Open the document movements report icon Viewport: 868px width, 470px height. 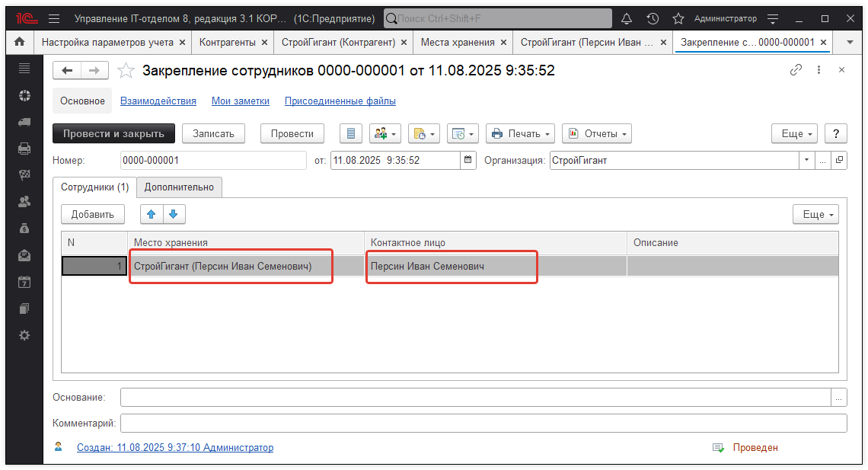pyautogui.click(x=351, y=133)
